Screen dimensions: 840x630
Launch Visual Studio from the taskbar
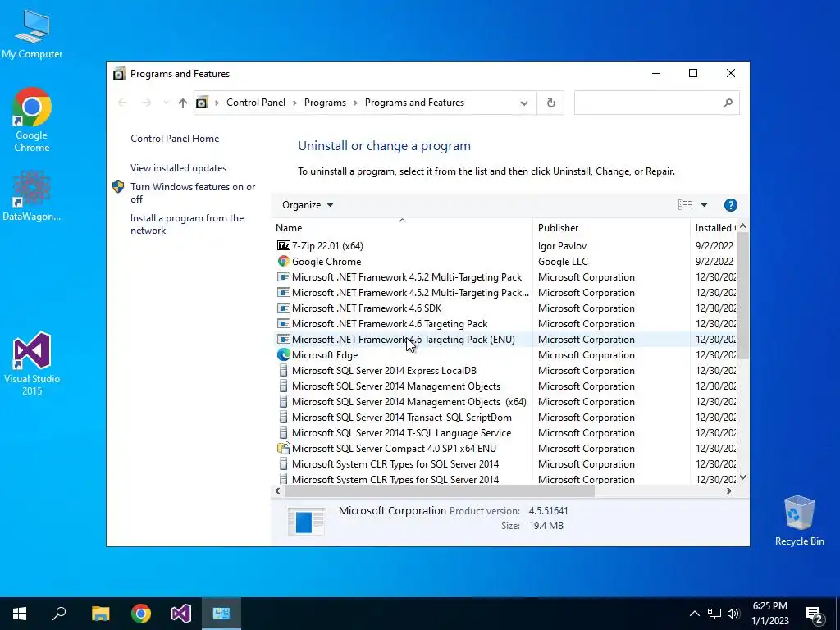(181, 614)
